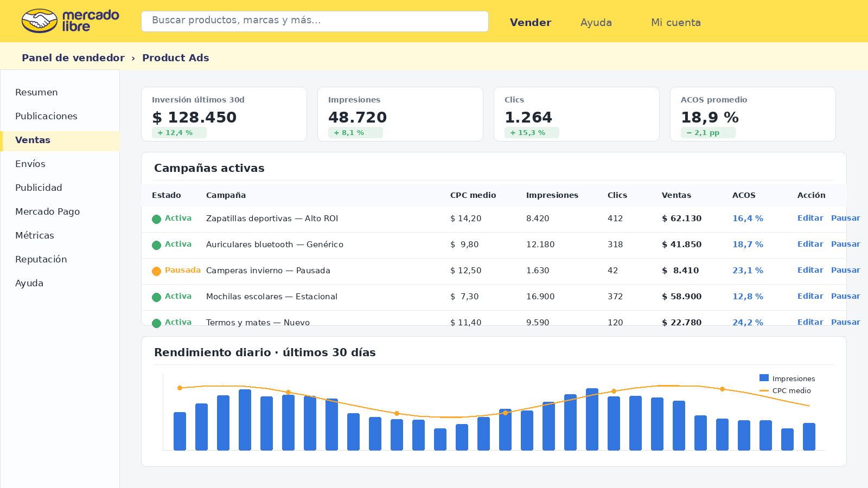Click the Inversión últimos 30d card
Image resolution: width=868 pixels, height=488 pixels.
224,114
